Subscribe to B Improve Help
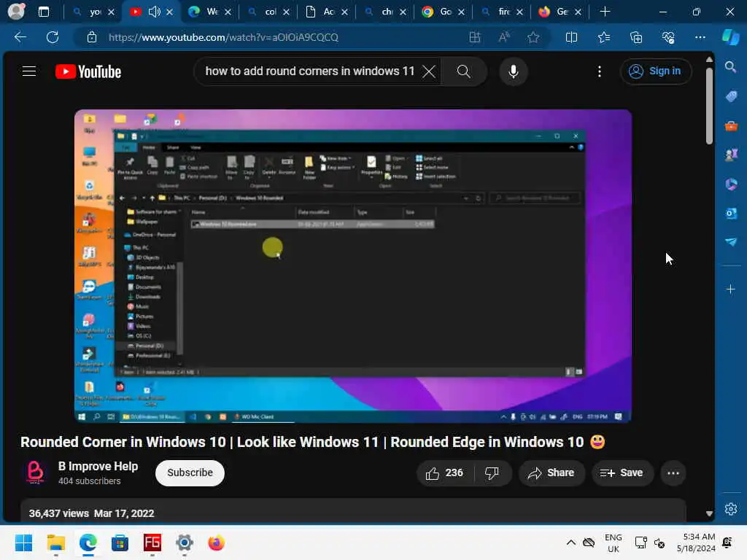747x560 pixels. pos(190,472)
